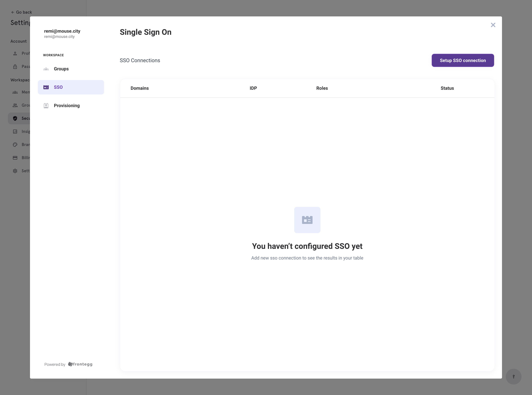
Task: Click the Members icon in background sidebar
Action: (15, 92)
